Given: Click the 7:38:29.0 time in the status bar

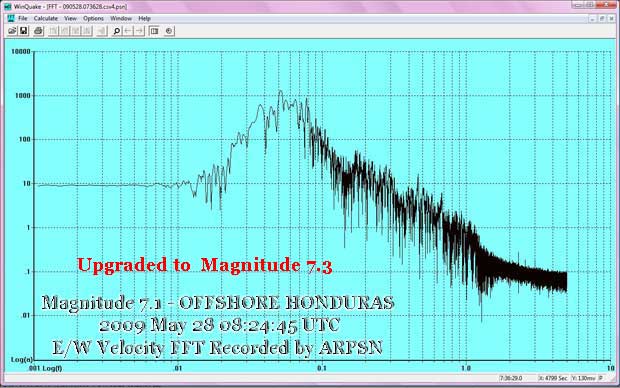Looking at the screenshot, I should [511, 379].
